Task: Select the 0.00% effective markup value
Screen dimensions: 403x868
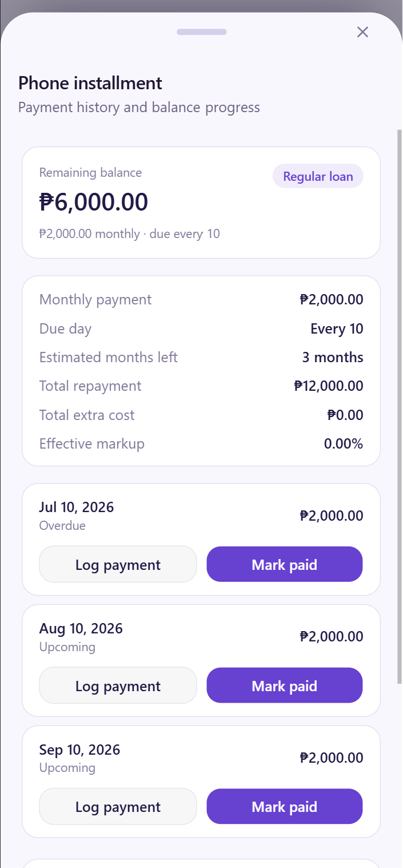Action: pos(344,443)
